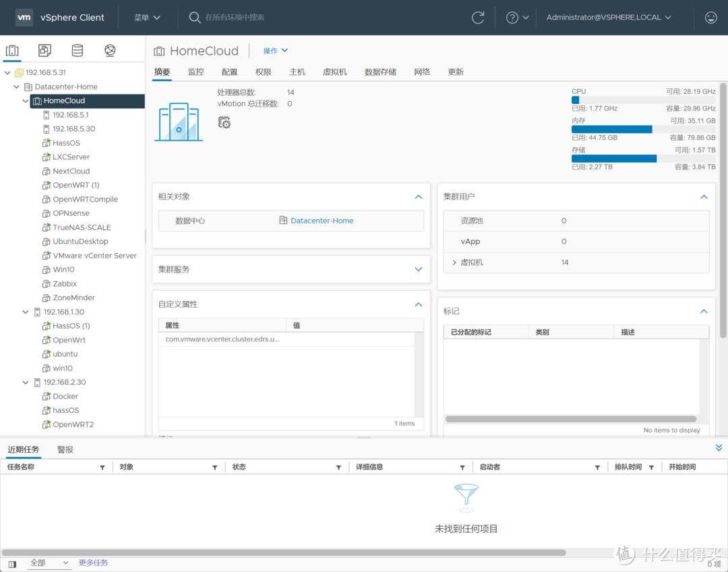Image resolution: width=728 pixels, height=572 pixels.
Task: Switch to the 警报 tab in bottom panel
Action: point(65,449)
